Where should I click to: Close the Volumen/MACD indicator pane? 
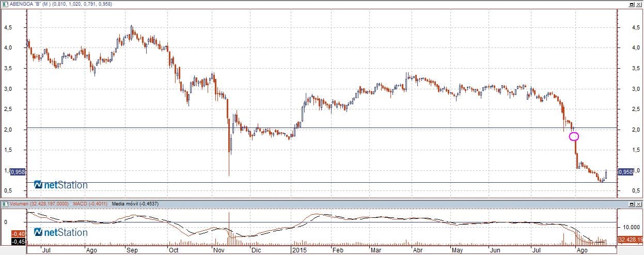click(x=639, y=203)
